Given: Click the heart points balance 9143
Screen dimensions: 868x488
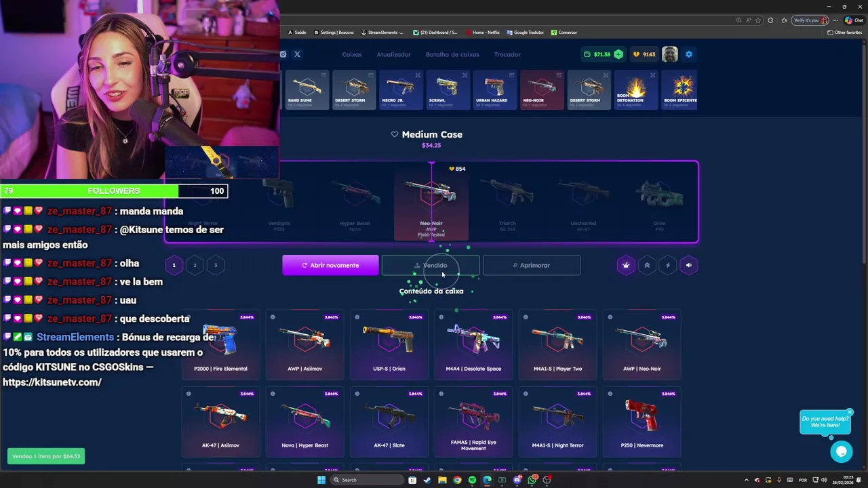Looking at the screenshot, I should coord(644,54).
